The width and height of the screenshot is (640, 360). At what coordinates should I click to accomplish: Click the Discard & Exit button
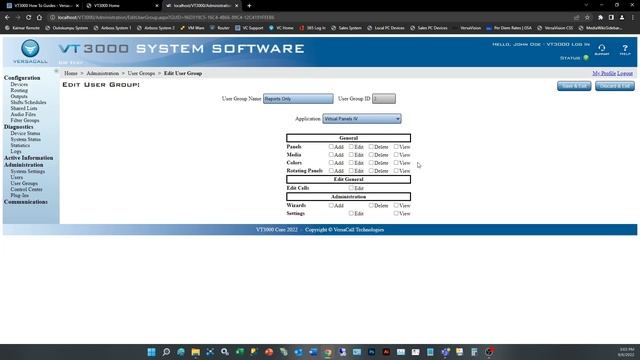[615, 86]
